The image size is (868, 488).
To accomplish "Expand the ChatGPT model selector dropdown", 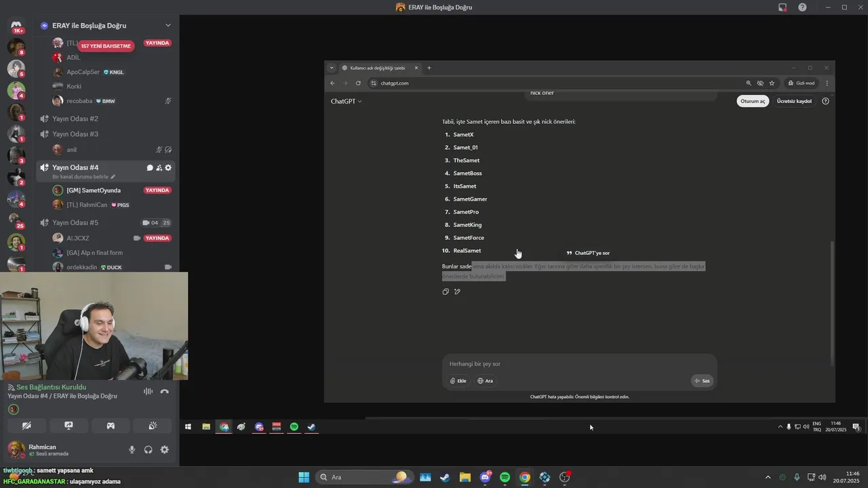I will 346,102.
